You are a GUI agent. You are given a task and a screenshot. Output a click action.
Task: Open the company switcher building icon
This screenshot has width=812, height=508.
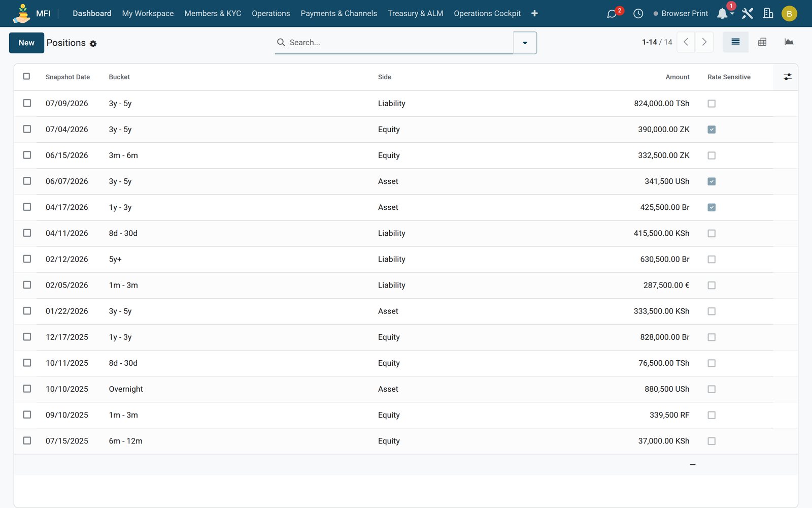click(x=768, y=14)
